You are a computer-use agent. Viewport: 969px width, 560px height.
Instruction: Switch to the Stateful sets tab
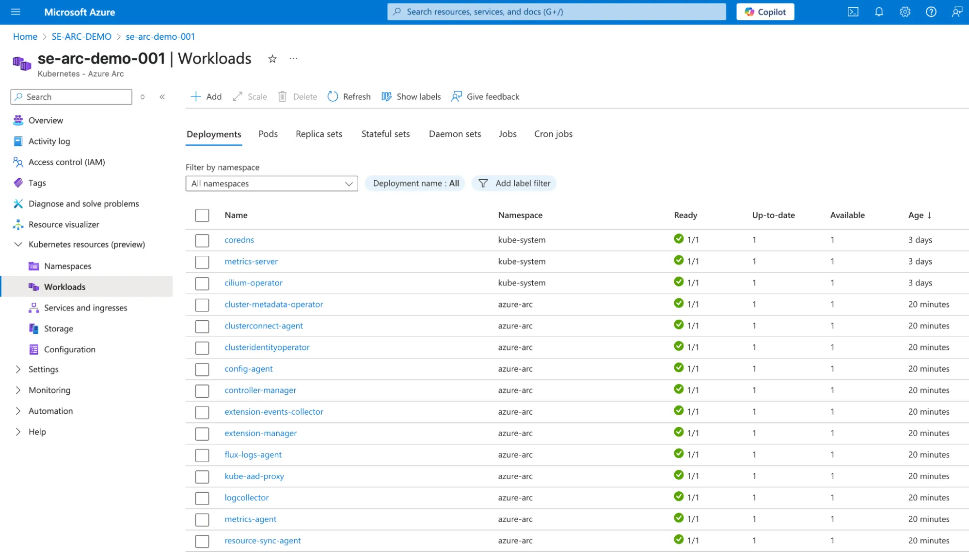385,134
